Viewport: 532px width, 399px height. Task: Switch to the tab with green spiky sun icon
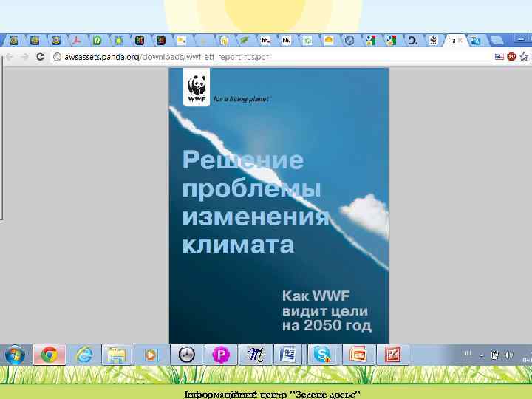(118, 41)
